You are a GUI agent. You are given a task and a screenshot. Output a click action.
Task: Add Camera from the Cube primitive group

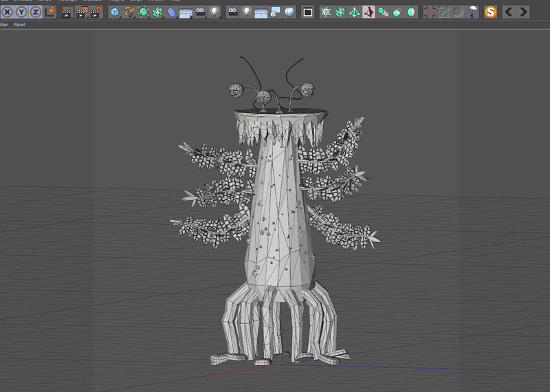coord(200,12)
